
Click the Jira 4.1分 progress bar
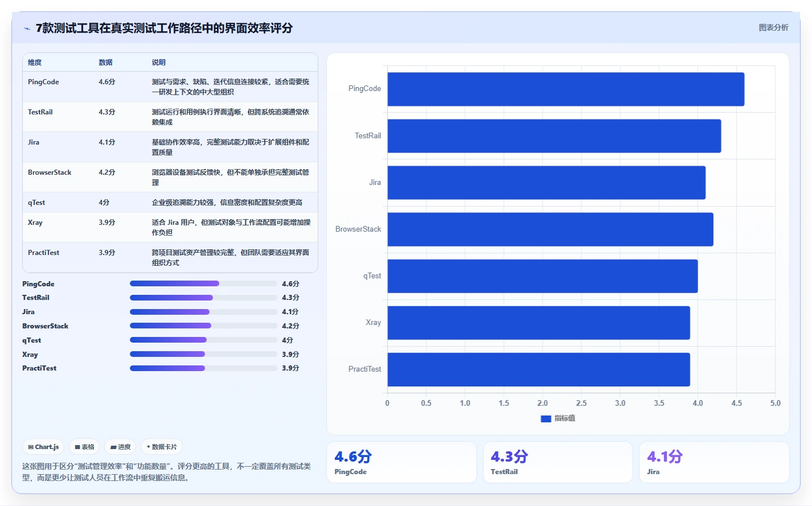(x=203, y=312)
